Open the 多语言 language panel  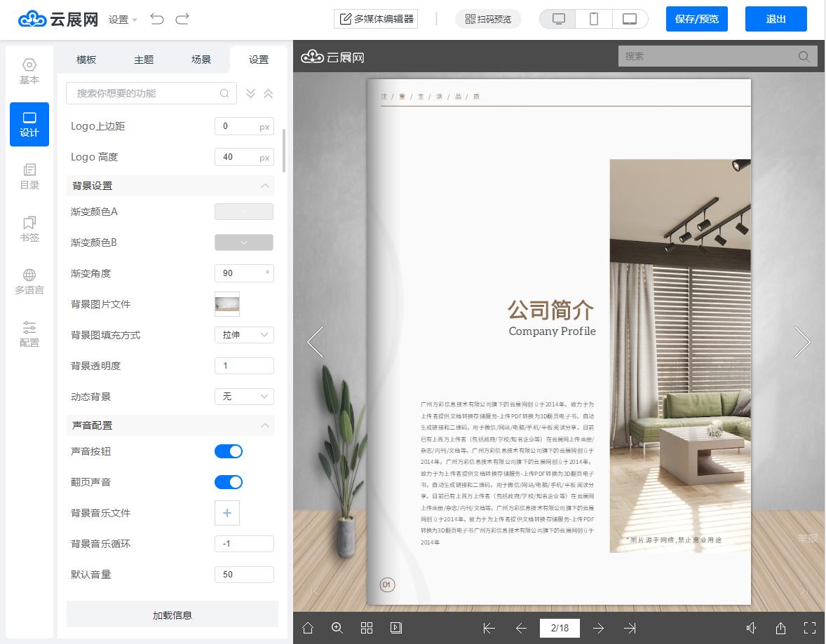pyautogui.click(x=29, y=282)
